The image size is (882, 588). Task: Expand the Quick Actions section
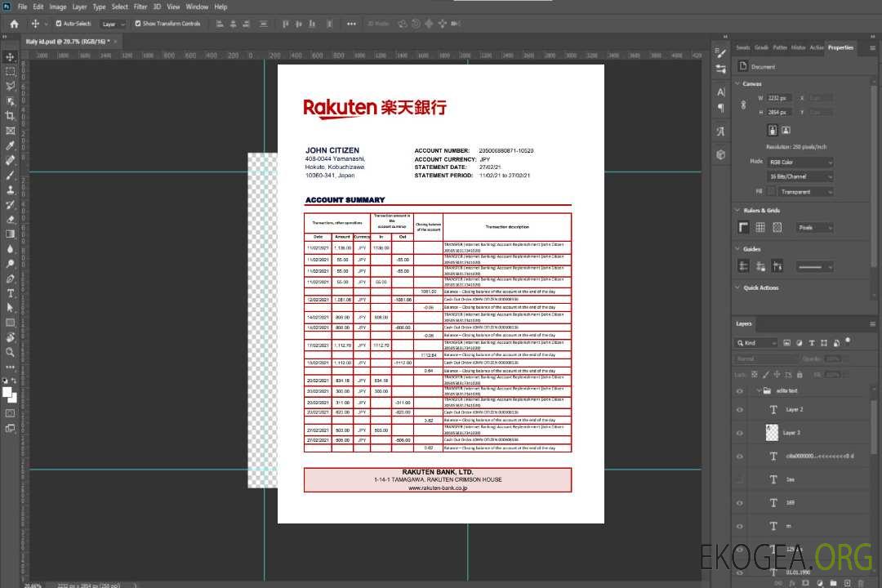tap(737, 287)
